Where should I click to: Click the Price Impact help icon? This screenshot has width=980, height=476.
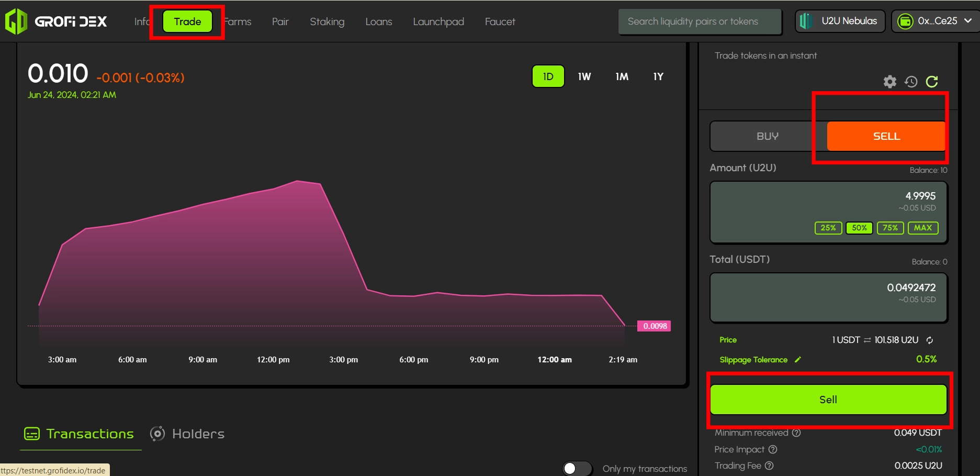(x=773, y=449)
